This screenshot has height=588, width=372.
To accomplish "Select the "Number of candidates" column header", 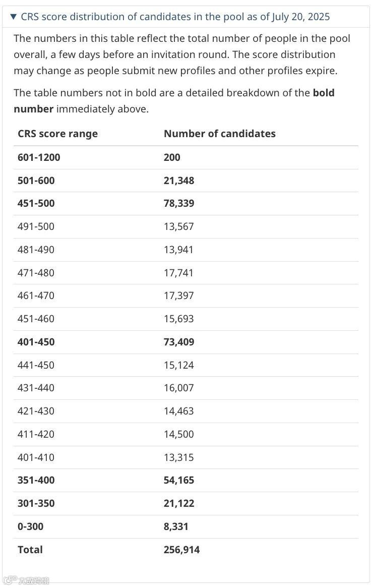I will 220,134.
